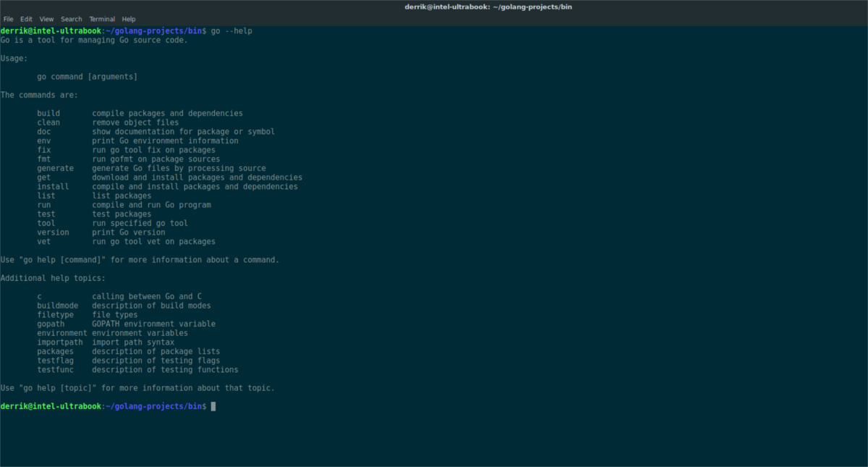Click the "version" command row
This screenshot has width=868, height=467.
[101, 232]
